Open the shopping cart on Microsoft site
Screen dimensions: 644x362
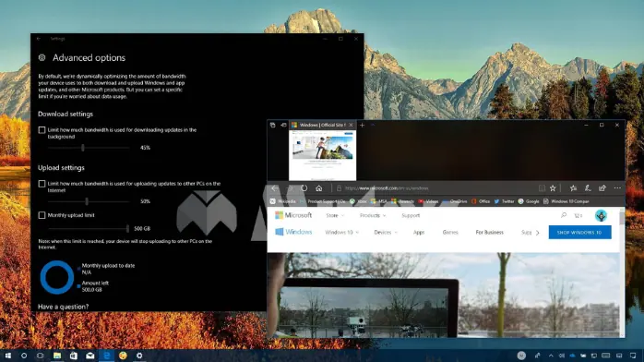pyautogui.click(x=578, y=215)
